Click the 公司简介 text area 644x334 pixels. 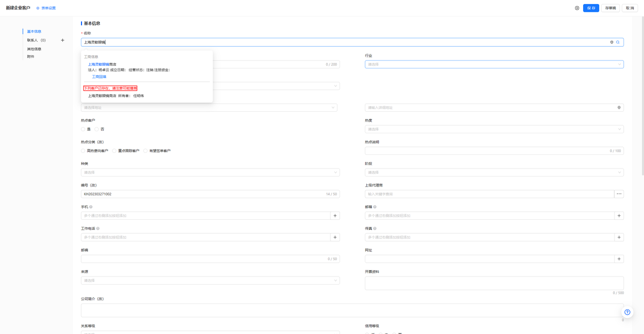point(352,310)
